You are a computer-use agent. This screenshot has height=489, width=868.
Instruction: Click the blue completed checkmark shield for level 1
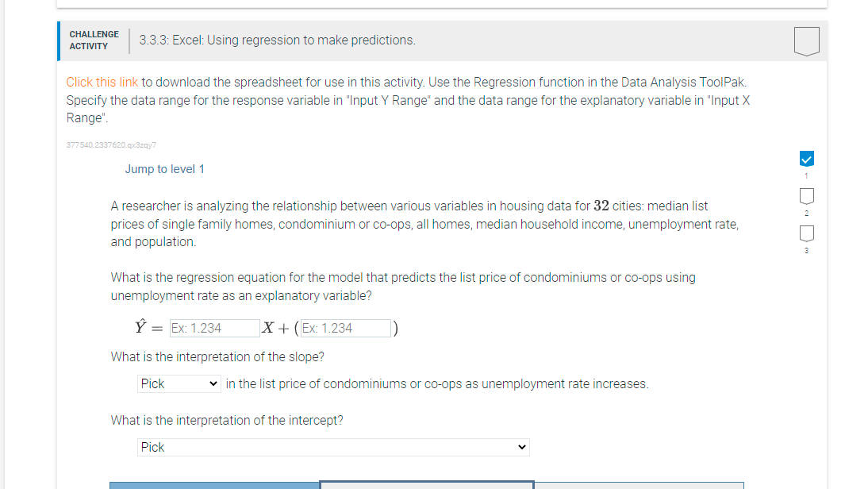pos(806,157)
